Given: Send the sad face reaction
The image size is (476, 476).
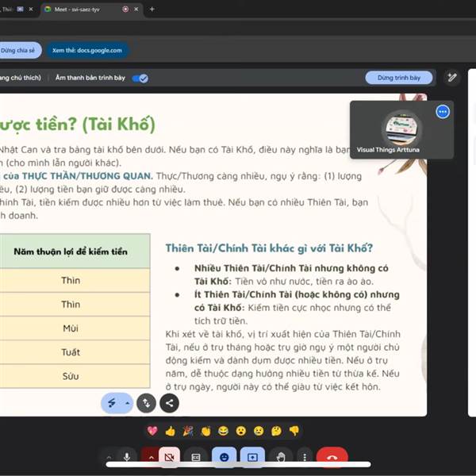Looking at the screenshot, I should pos(259,431).
